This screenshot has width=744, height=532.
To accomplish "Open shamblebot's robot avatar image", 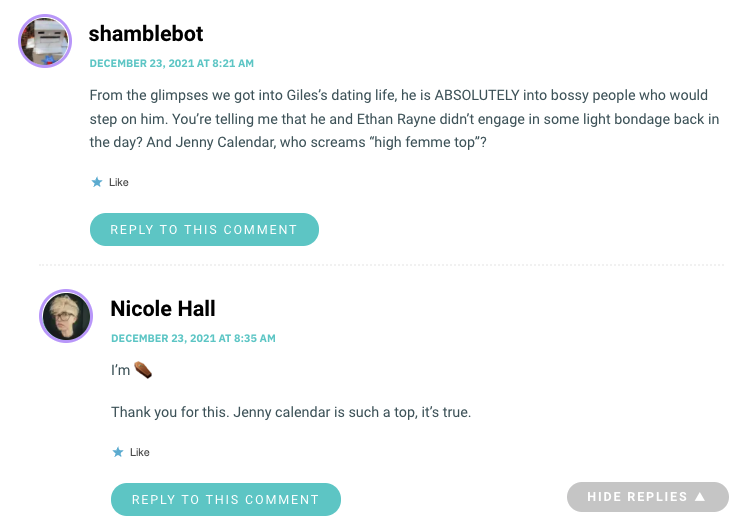I will coord(45,41).
